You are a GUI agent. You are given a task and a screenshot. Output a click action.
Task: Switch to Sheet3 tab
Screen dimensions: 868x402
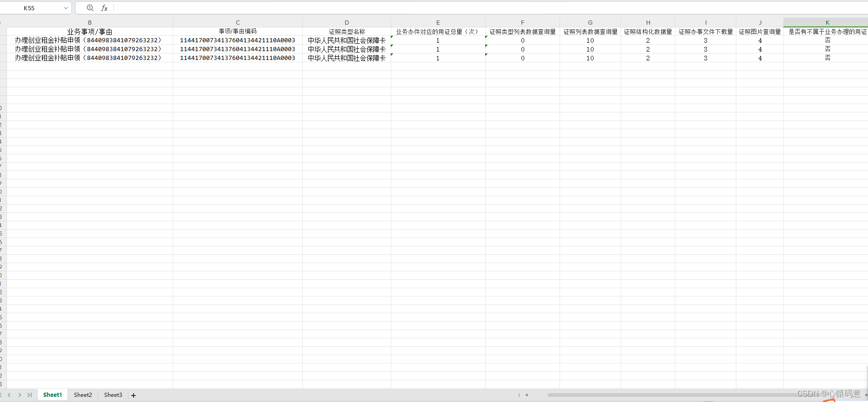pos(113,395)
